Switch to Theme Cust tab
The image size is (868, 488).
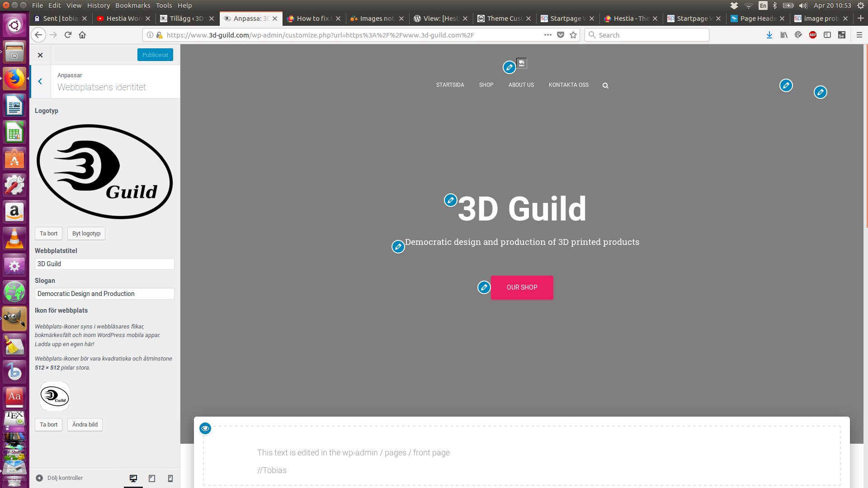505,19
